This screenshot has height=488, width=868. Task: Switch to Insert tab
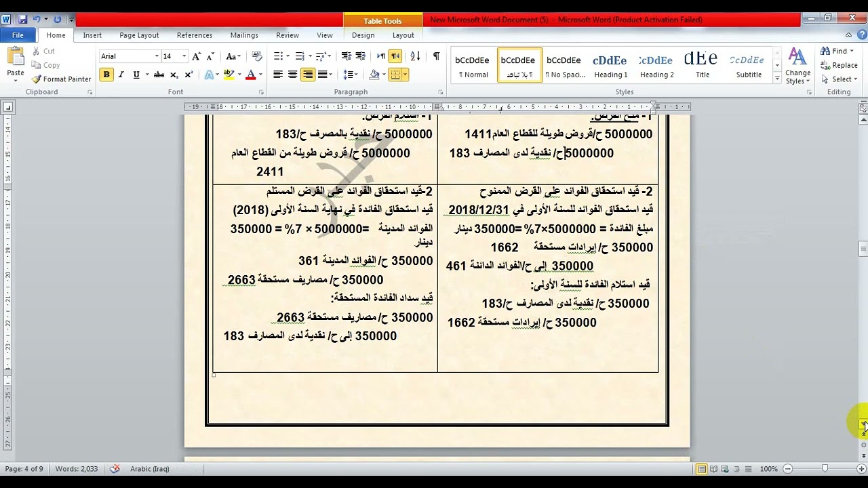pyautogui.click(x=92, y=35)
